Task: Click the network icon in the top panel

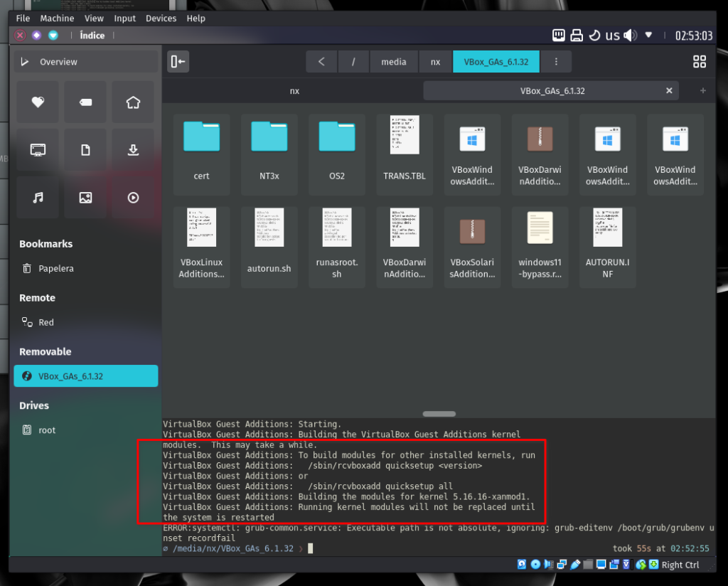Action: click(x=559, y=36)
